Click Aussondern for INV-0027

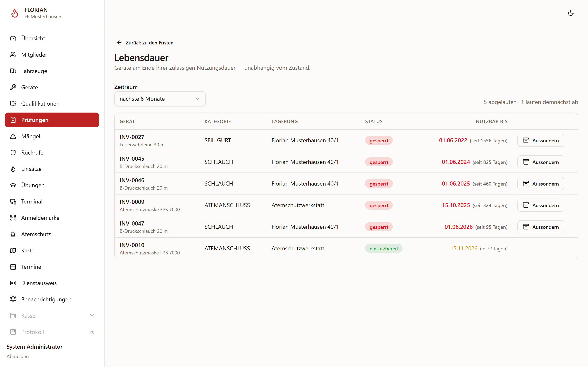[x=541, y=140]
